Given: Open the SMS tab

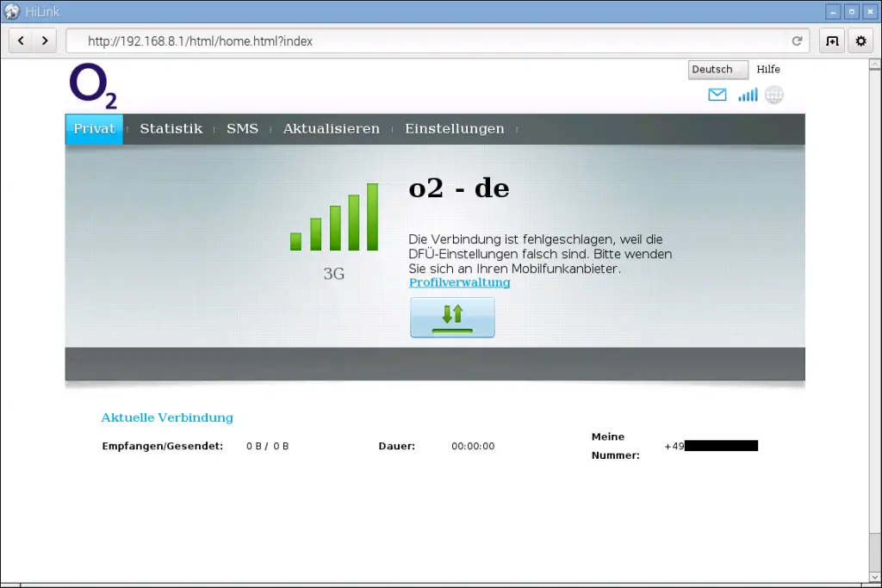Looking at the screenshot, I should pyautogui.click(x=242, y=129).
